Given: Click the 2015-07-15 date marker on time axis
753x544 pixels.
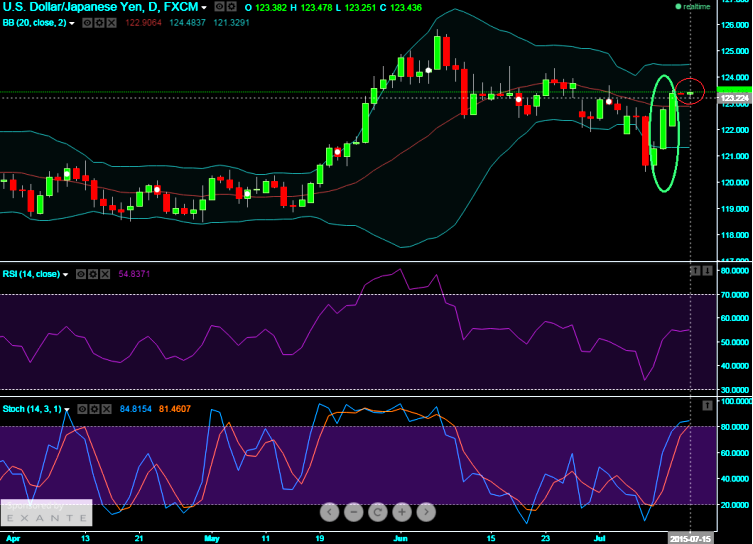Looking at the screenshot, I should pos(691,537).
